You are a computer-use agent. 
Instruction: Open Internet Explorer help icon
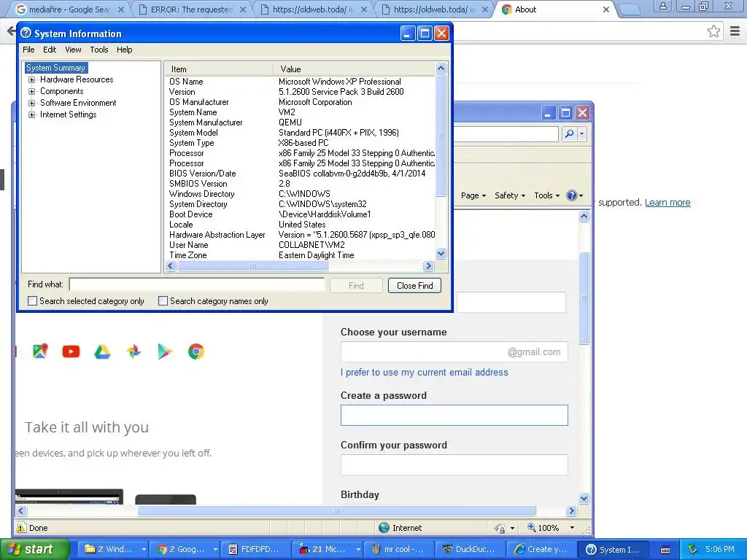click(x=572, y=195)
